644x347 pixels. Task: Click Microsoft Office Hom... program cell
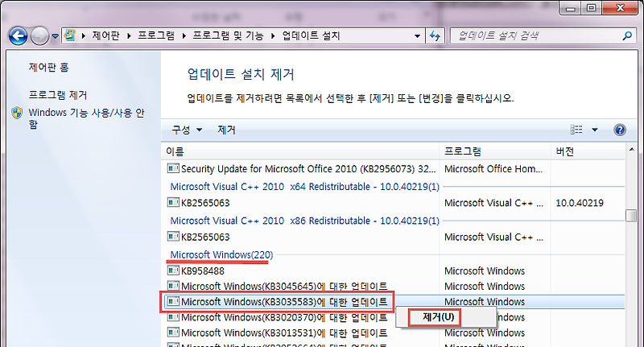click(x=493, y=169)
